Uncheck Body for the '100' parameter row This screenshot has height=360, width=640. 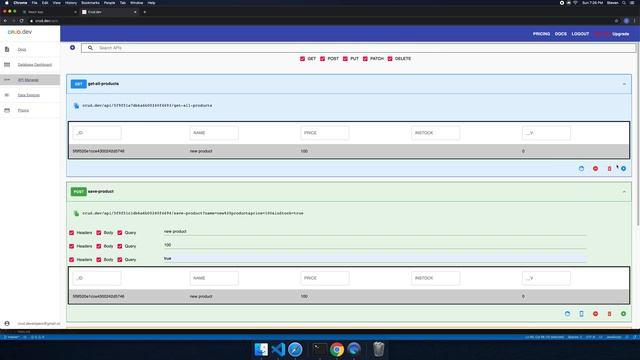pyautogui.click(x=99, y=246)
